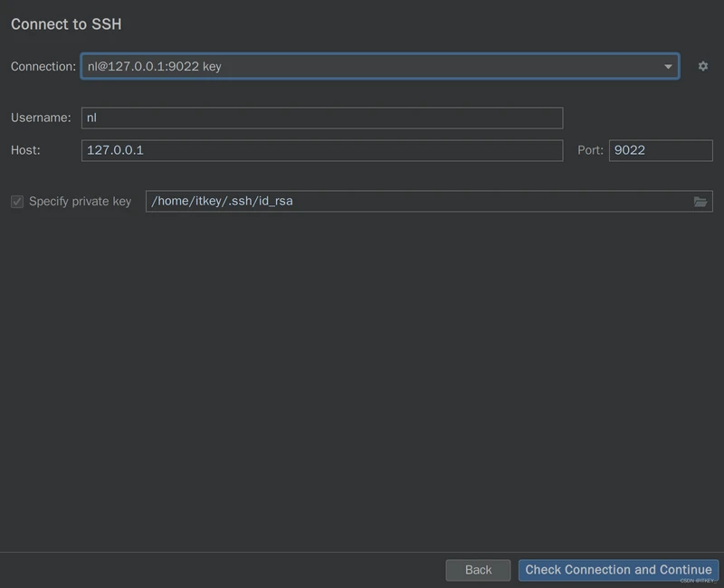Click Check Connection and Continue
The width and height of the screenshot is (724, 588).
pos(618,570)
